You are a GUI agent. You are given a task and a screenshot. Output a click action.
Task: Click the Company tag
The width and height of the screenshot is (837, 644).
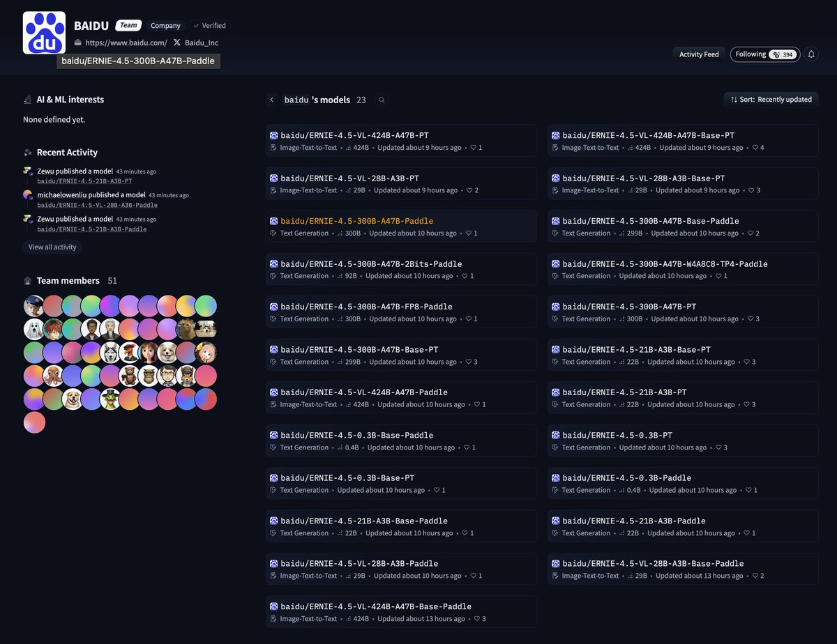(x=165, y=25)
